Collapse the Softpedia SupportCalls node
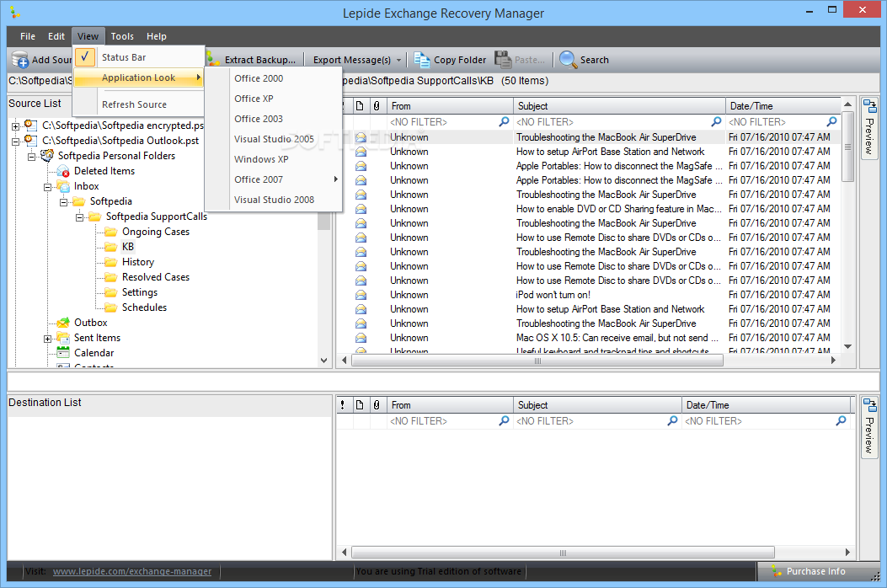This screenshot has width=887, height=588. pos(80,217)
